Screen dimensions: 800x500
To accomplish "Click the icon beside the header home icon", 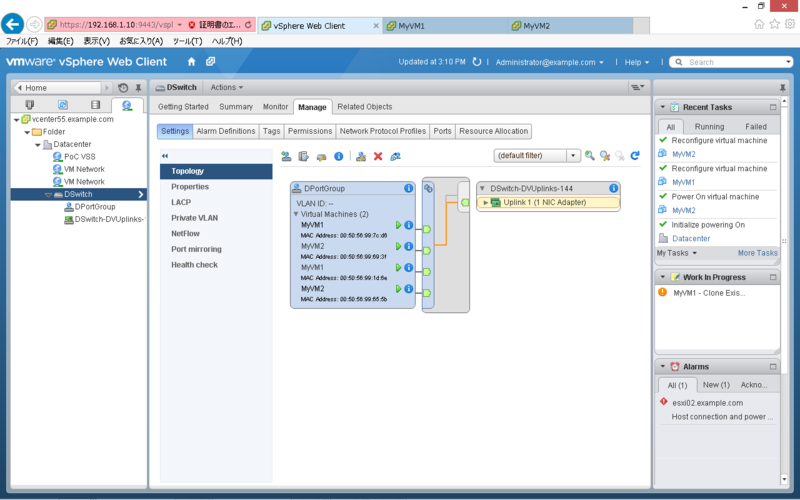I will [x=210, y=62].
